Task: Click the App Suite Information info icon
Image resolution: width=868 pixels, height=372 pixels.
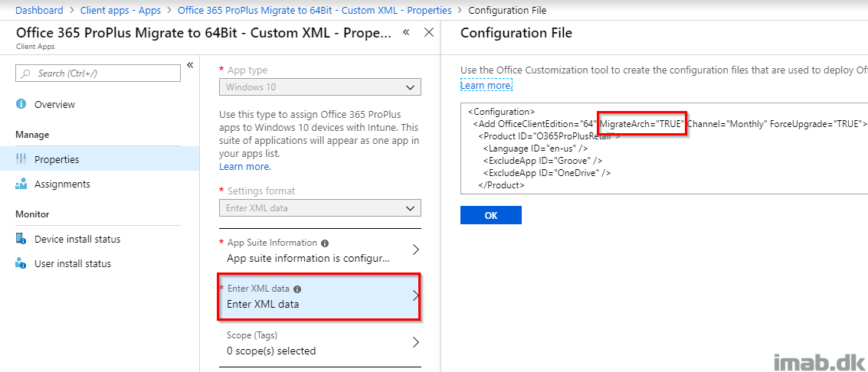Action: coord(325,243)
